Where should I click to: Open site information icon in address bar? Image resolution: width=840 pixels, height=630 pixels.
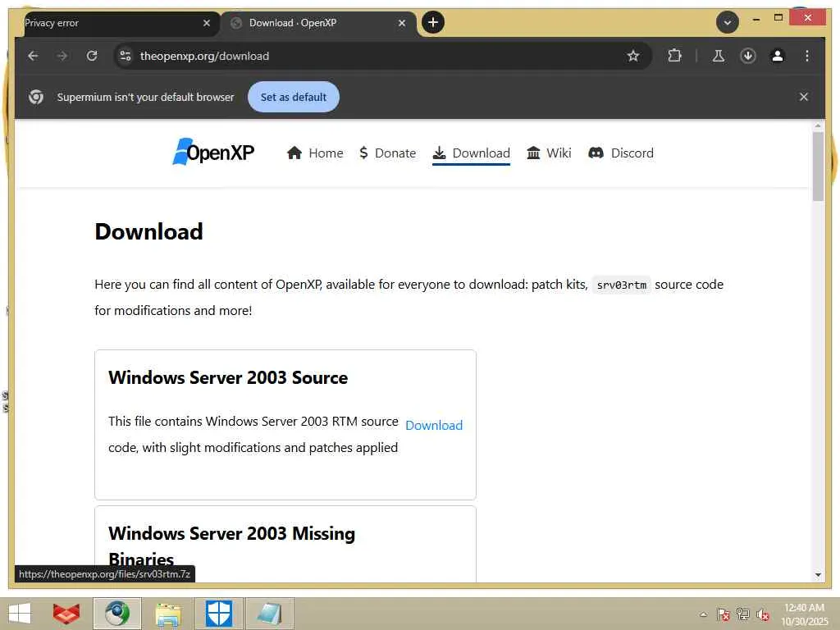126,56
